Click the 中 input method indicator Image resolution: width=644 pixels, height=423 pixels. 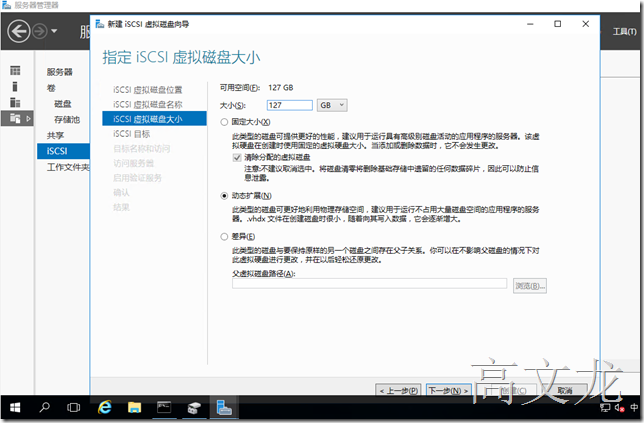tap(634, 407)
